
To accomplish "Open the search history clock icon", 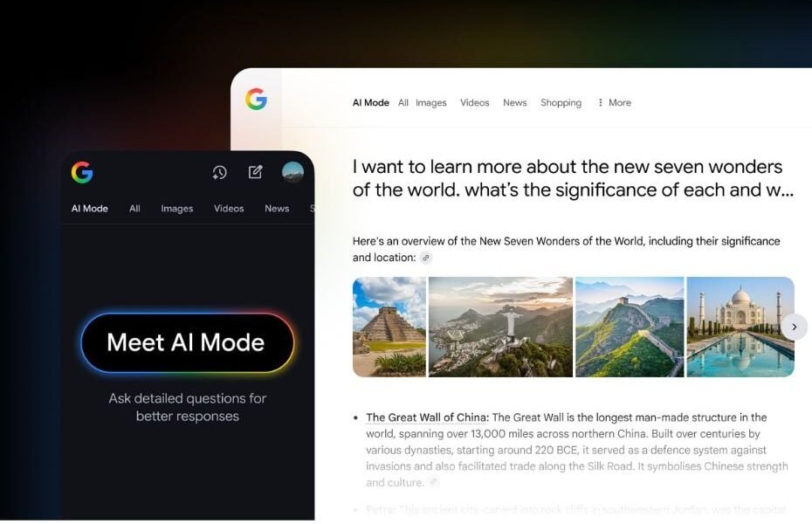I will [x=219, y=172].
